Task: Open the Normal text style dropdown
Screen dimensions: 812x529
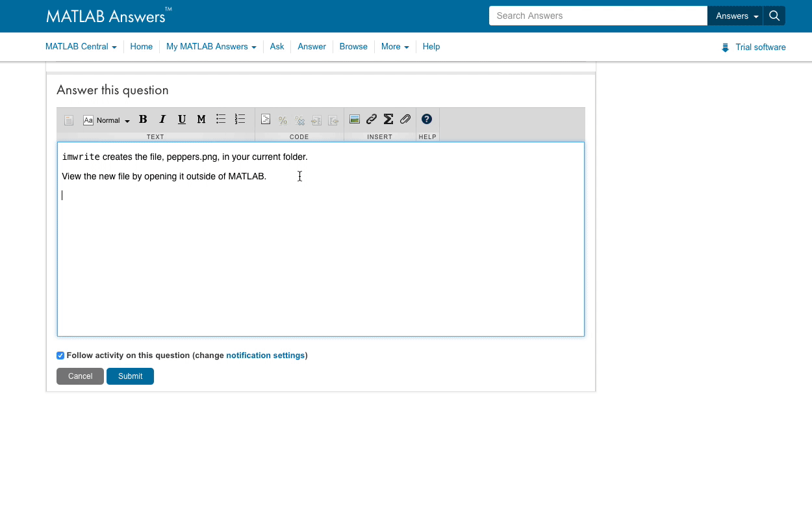Action: (x=107, y=120)
